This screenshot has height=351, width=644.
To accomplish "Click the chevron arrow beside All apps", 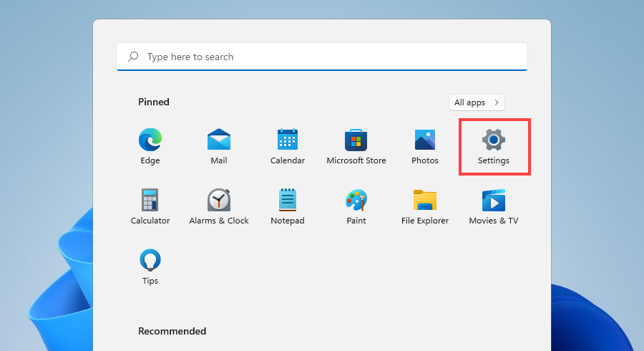I will pyautogui.click(x=497, y=102).
